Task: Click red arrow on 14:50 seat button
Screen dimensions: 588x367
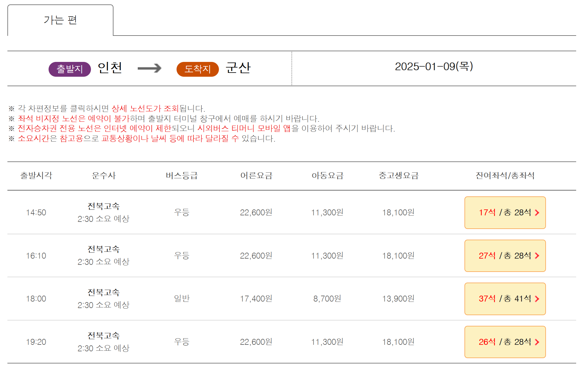Action: (x=537, y=213)
